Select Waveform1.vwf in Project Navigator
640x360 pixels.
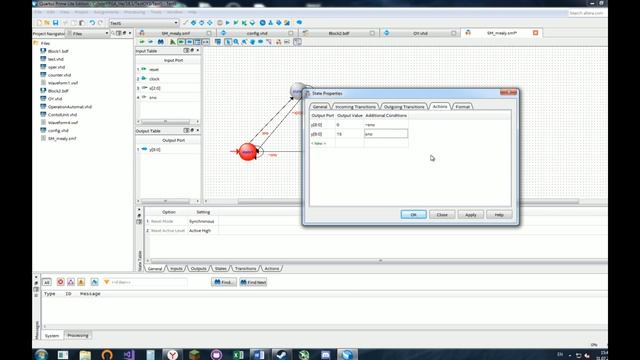tap(62, 83)
